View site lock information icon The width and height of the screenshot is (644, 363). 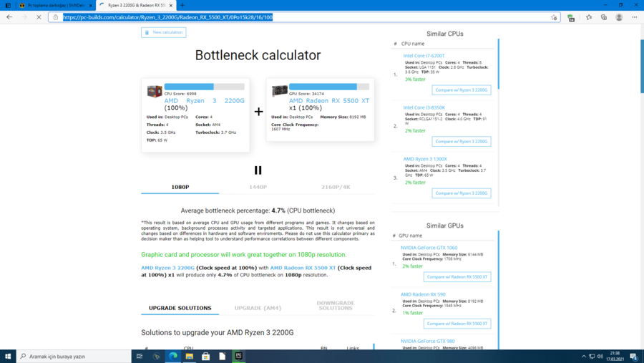(x=55, y=17)
